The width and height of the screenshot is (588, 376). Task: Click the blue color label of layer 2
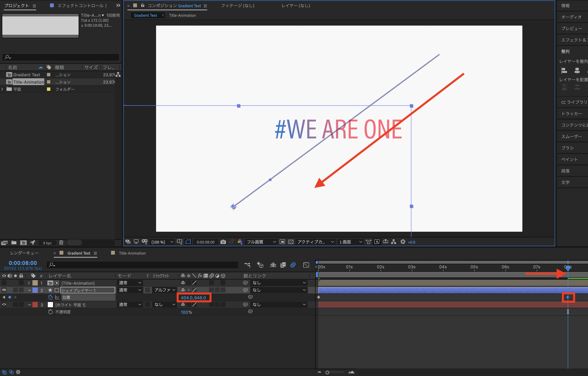[35, 290]
